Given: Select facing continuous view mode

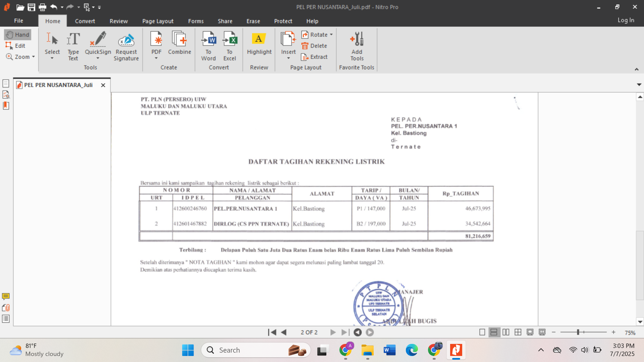Looking at the screenshot, I should pyautogui.click(x=518, y=332).
